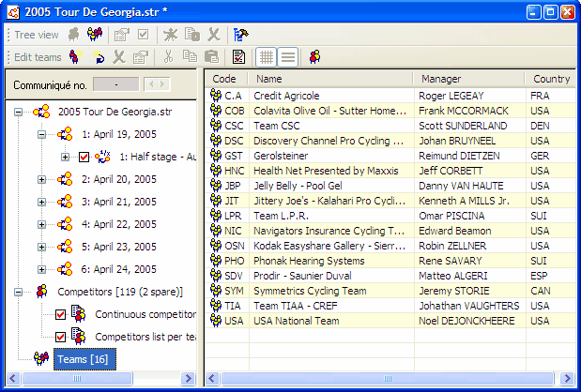
Task: Collapse the 2005 Tour De Georgia.str root node
Action: [18, 112]
